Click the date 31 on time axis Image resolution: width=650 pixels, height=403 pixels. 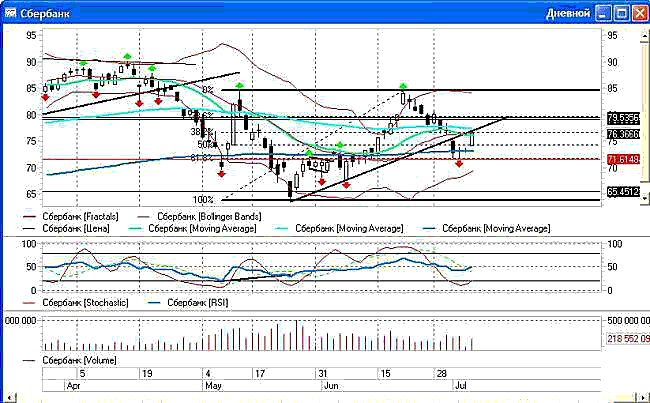(x=323, y=374)
